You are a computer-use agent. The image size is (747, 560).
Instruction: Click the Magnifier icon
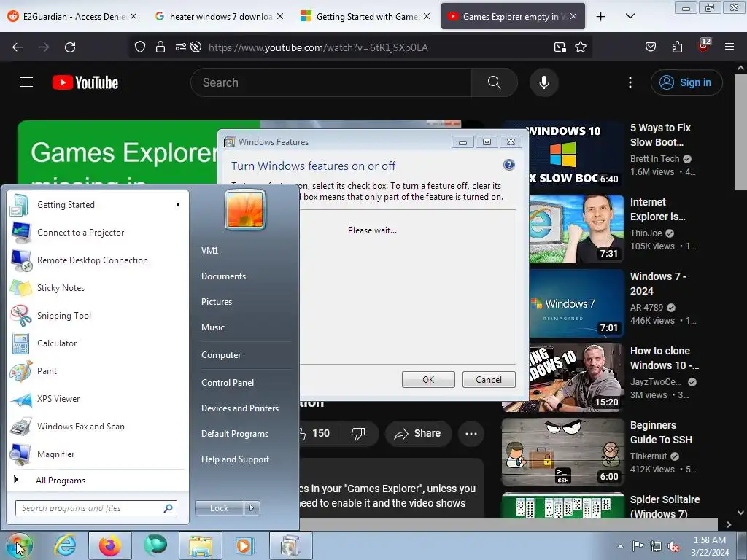click(x=21, y=454)
